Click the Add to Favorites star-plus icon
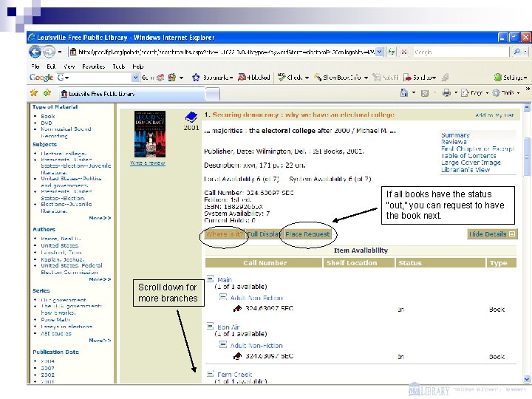 (47, 92)
